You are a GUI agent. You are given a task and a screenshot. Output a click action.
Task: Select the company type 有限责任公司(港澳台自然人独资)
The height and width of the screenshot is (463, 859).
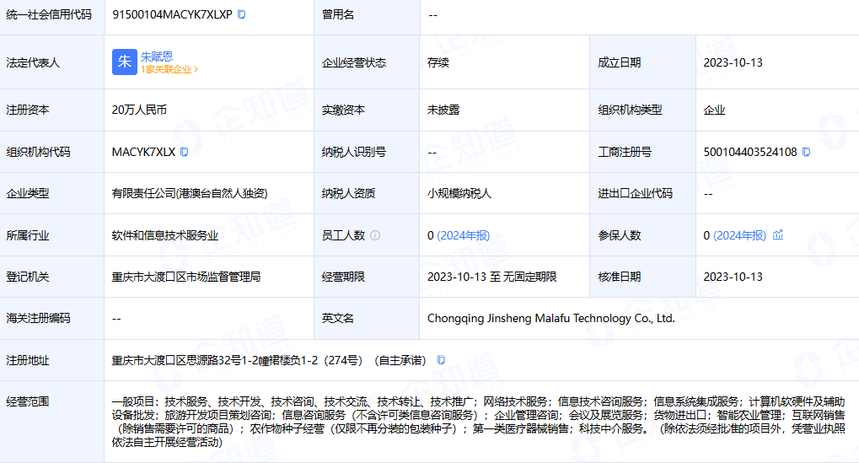click(x=190, y=193)
